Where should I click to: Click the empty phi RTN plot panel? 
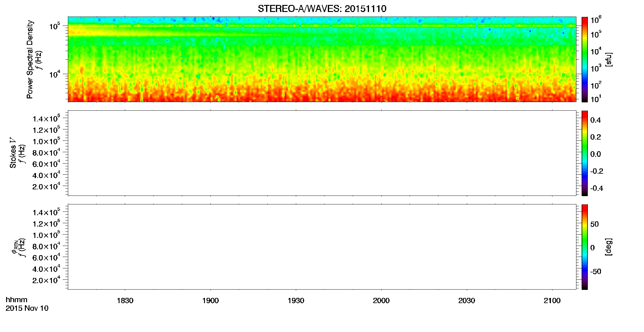(322, 247)
